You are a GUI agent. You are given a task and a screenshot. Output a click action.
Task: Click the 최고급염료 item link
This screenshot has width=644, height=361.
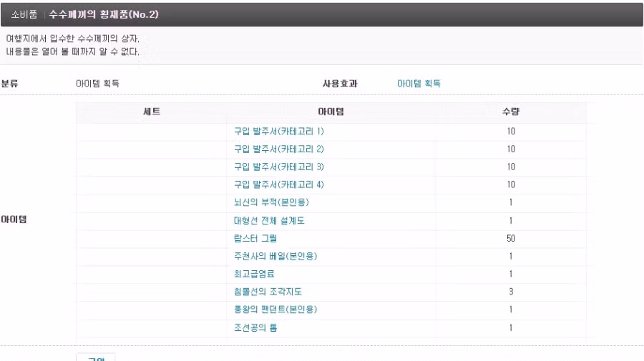pos(255,274)
